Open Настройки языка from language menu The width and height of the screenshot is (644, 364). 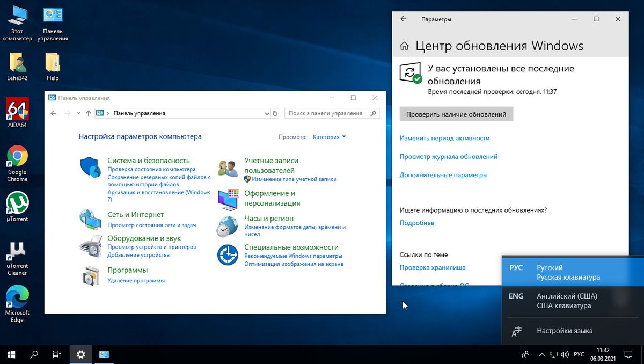point(564,331)
